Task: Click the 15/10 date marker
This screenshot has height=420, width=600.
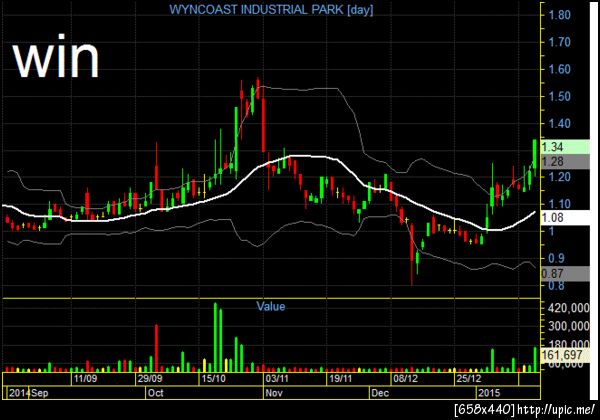Action: click(x=213, y=379)
